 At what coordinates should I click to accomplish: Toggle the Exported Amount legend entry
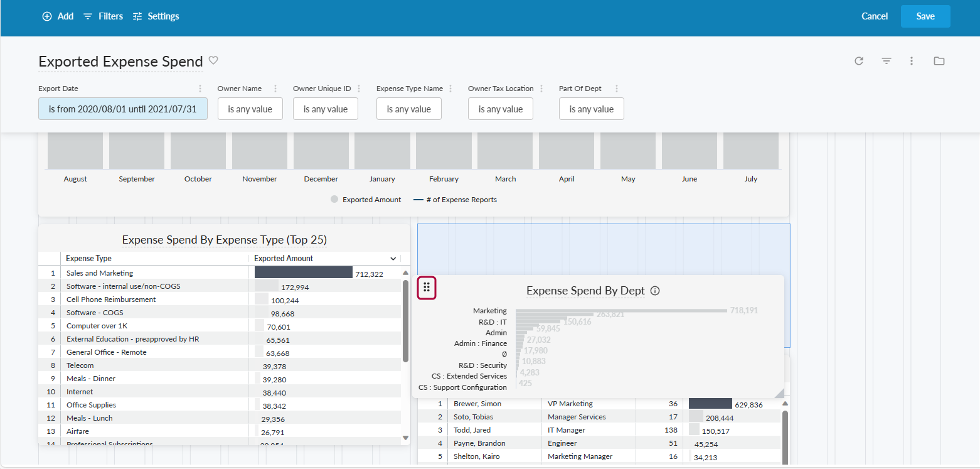tap(366, 199)
